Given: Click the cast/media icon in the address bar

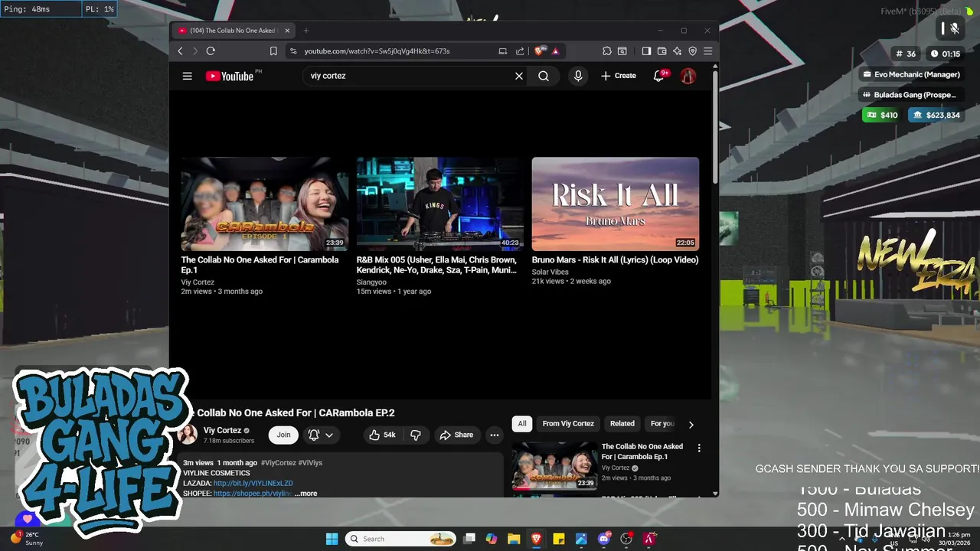Looking at the screenshot, I should (x=503, y=51).
